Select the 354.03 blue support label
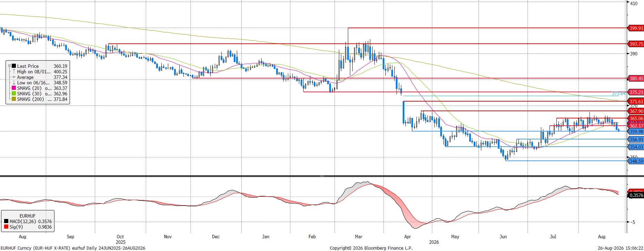 coord(636,147)
